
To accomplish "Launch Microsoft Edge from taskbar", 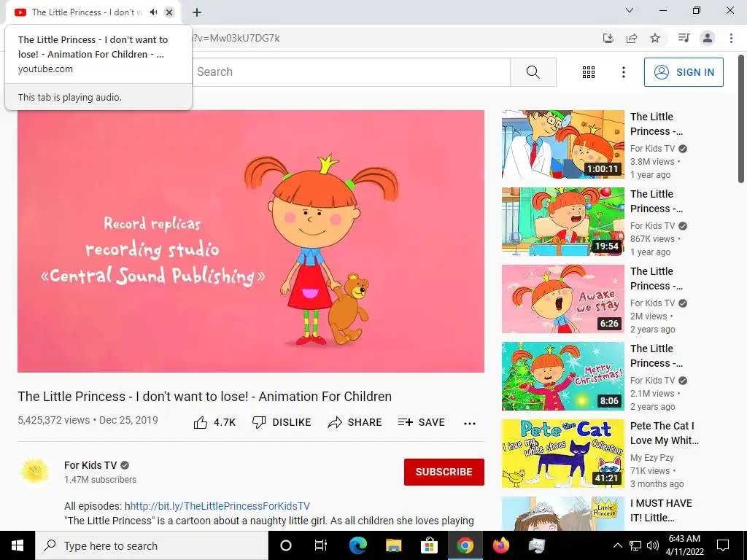I will (x=357, y=545).
